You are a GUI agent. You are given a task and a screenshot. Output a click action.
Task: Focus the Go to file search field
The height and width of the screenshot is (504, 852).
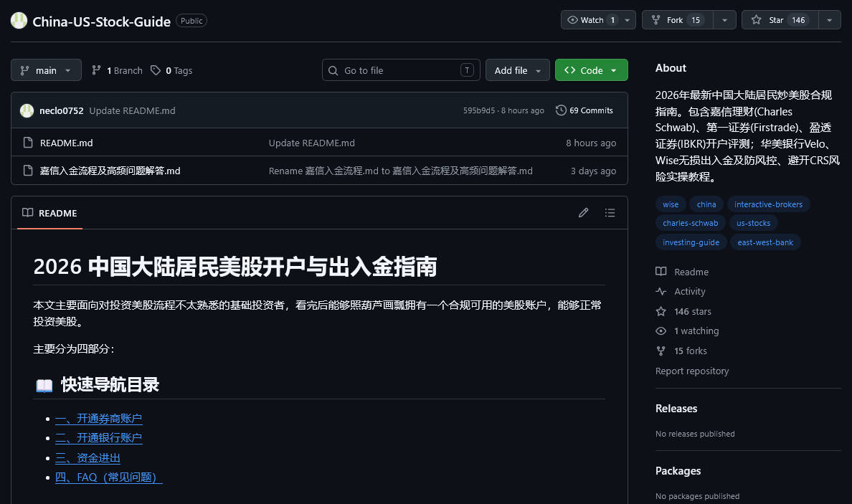pos(401,70)
